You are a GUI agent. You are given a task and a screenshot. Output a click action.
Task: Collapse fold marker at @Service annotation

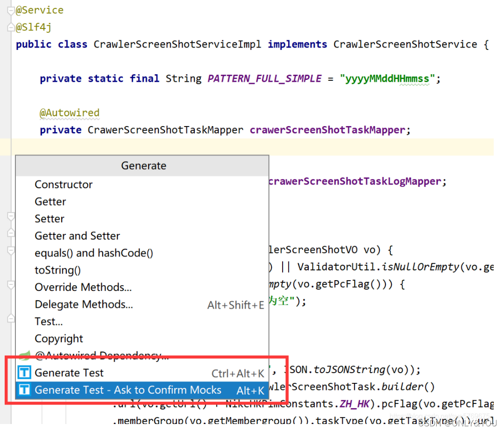point(11,11)
